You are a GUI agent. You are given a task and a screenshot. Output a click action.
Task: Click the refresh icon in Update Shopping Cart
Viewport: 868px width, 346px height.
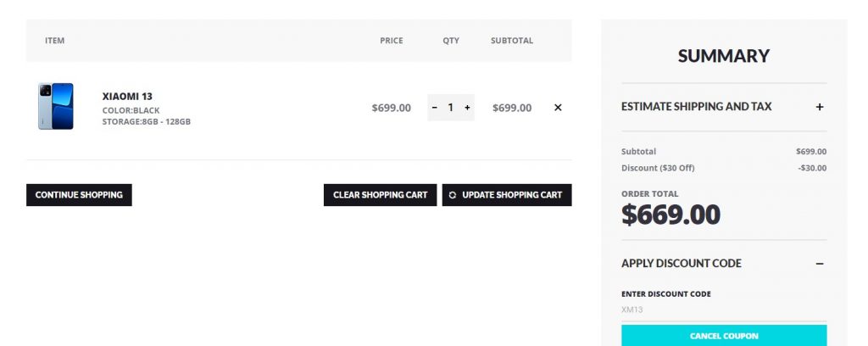[x=453, y=195]
